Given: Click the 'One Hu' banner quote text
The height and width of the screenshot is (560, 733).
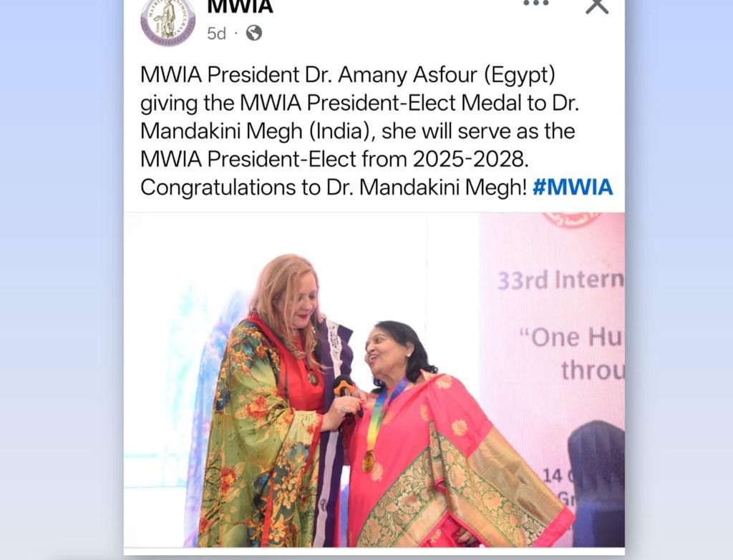Looking at the screenshot, I should point(571,337).
